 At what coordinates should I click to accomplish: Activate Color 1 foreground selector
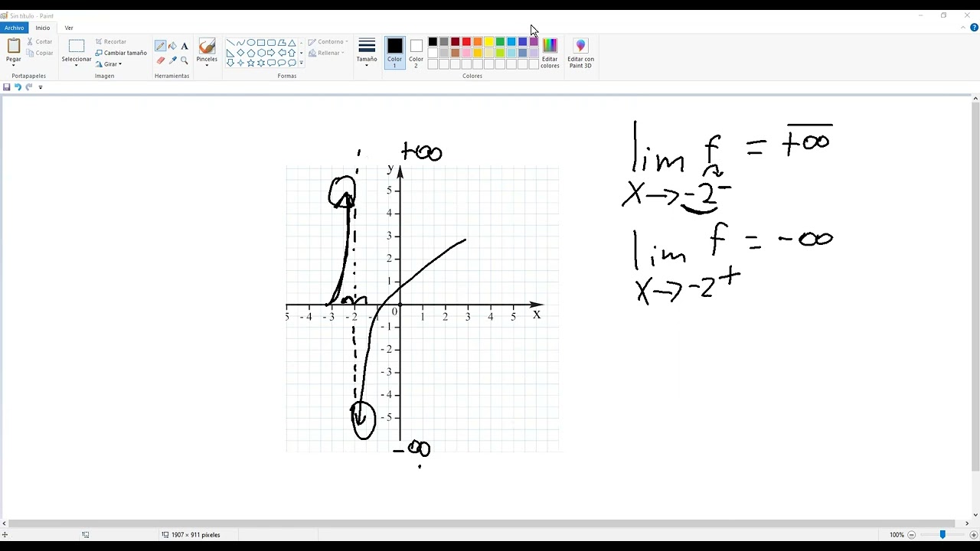pos(394,53)
